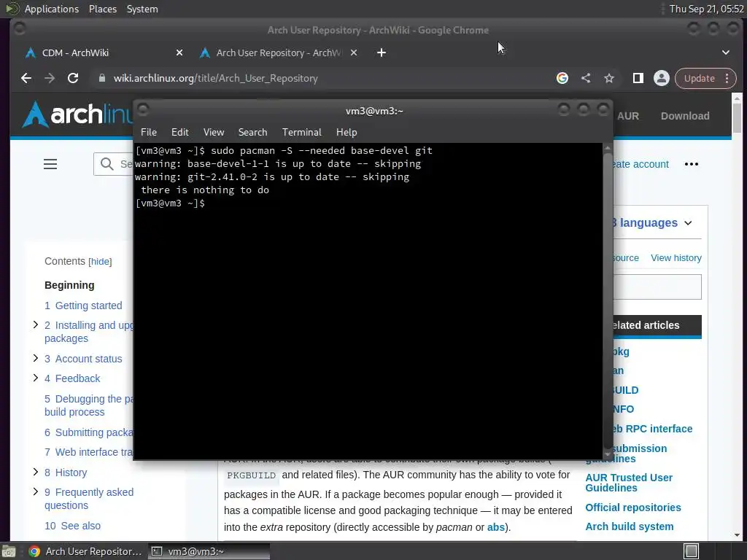Open the Applications menu
Screen dimensions: 747x560
pyautogui.click(x=52, y=9)
